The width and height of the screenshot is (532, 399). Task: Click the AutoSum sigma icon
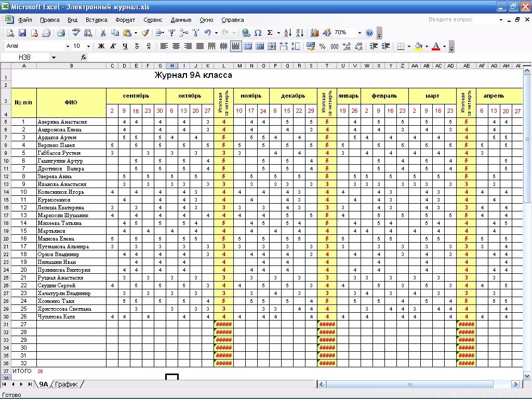coord(270,33)
